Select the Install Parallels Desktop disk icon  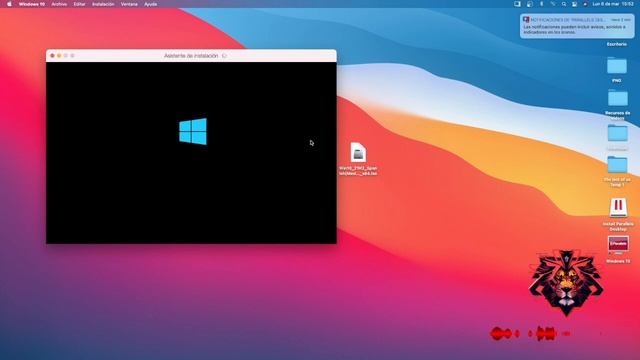[x=618, y=208]
